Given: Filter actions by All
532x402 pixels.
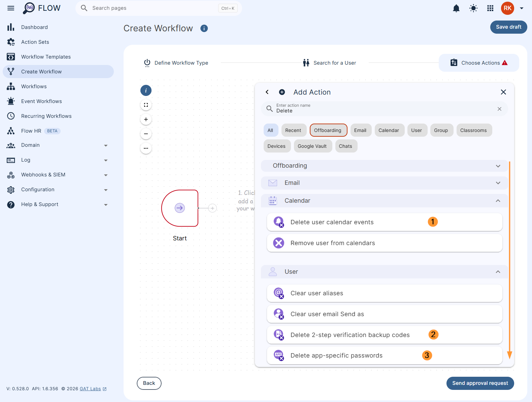Looking at the screenshot, I should pos(270,130).
